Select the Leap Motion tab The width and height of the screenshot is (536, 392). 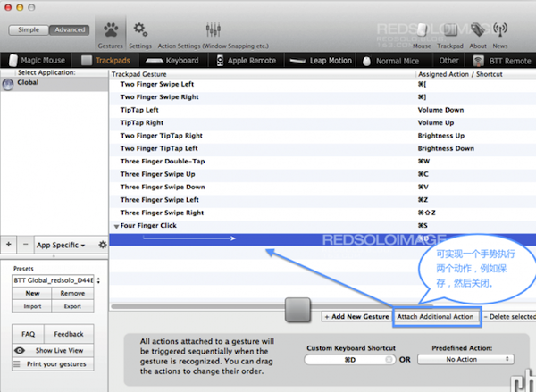[321, 61]
